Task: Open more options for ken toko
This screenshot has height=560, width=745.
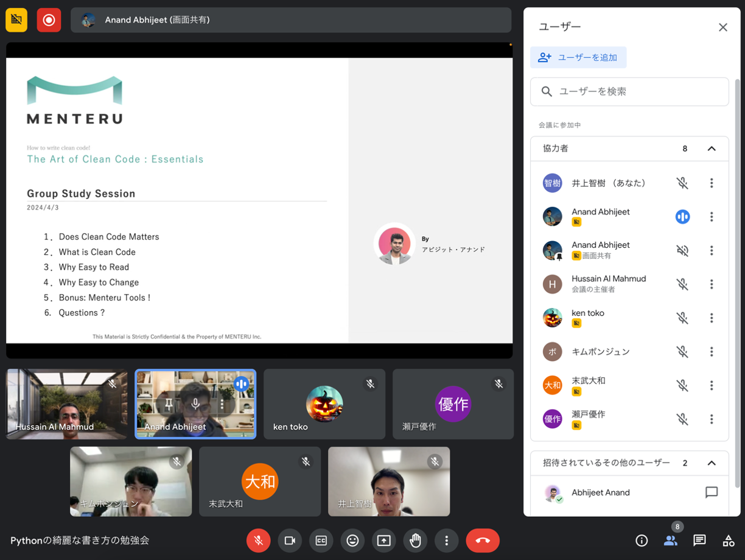Action: [x=711, y=318]
